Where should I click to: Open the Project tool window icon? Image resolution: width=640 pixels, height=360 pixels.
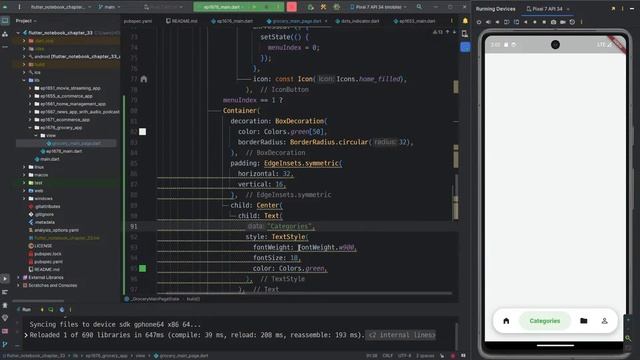pos(5,21)
